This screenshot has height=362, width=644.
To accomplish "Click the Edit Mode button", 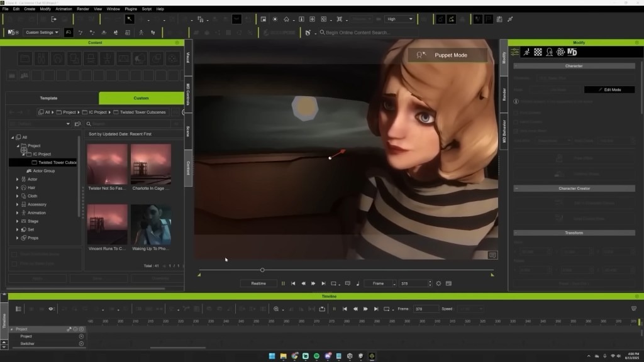I will [x=609, y=89].
